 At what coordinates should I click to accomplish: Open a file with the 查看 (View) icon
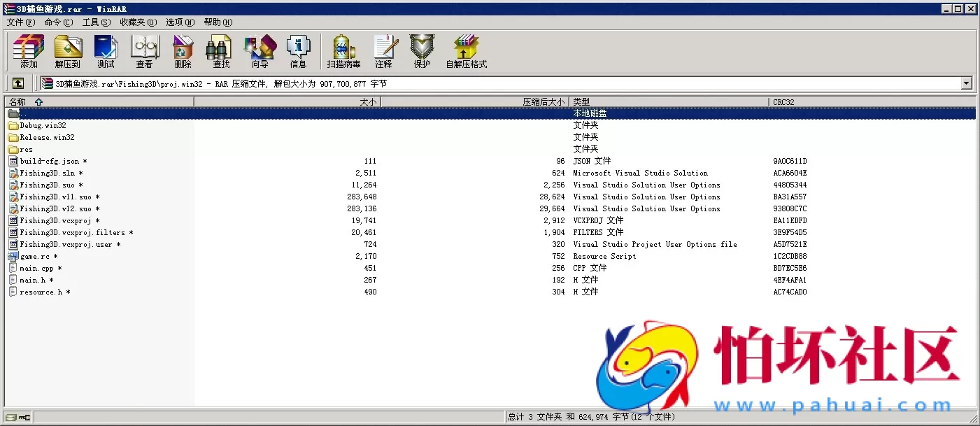144,50
